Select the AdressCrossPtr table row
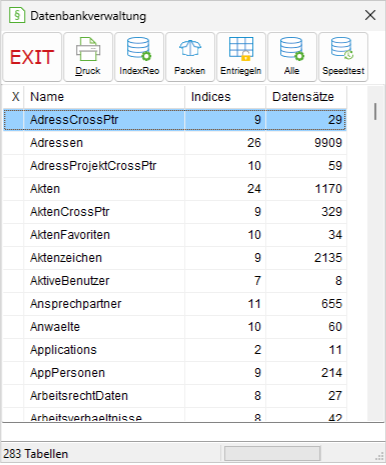 pos(175,120)
